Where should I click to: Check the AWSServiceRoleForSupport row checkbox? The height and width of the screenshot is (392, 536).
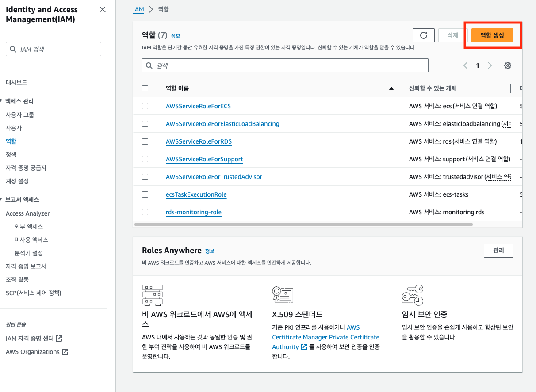145,159
